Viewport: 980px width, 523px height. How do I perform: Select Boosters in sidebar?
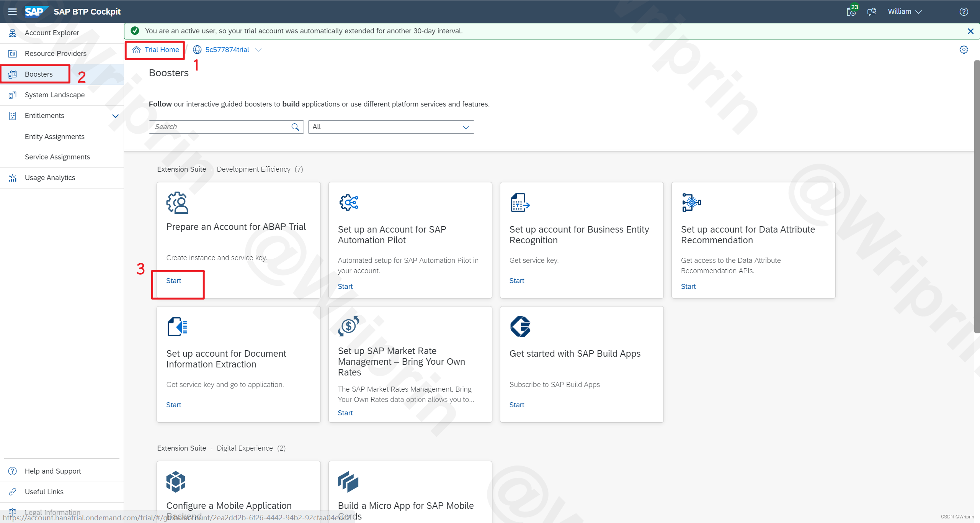coord(62,74)
